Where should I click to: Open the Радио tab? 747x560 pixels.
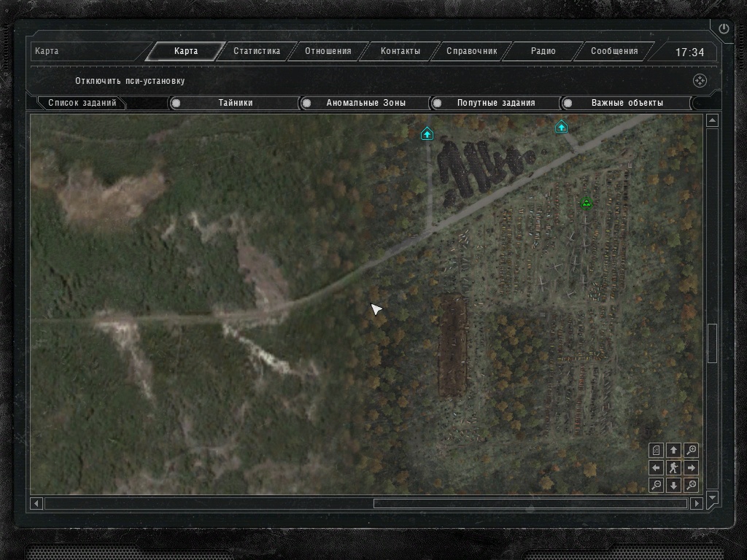coord(543,51)
